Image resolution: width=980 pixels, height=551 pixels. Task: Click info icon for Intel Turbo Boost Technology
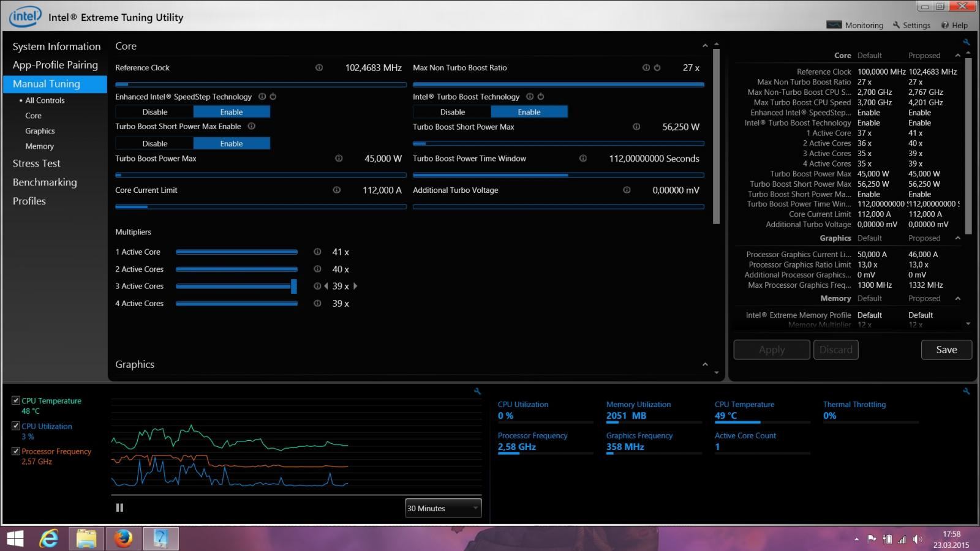point(530,97)
